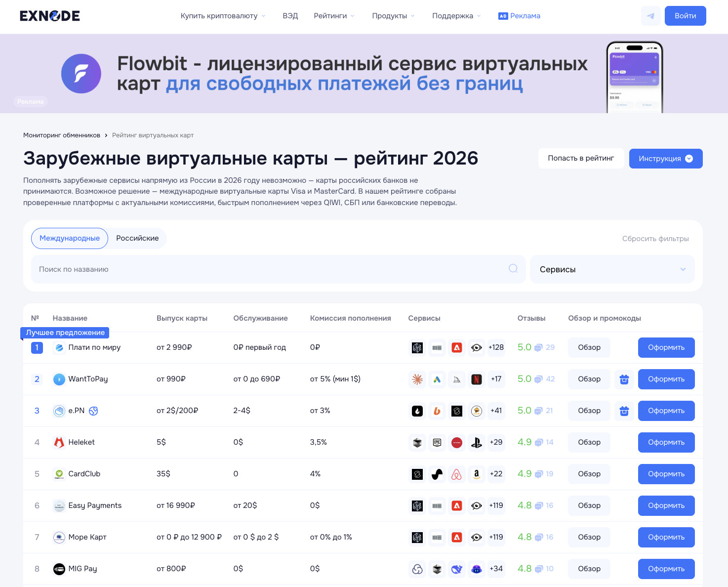Image resolution: width=728 pixels, height=587 pixels.
Task: Click the Комиссия пополнения column header
Action: (x=351, y=318)
